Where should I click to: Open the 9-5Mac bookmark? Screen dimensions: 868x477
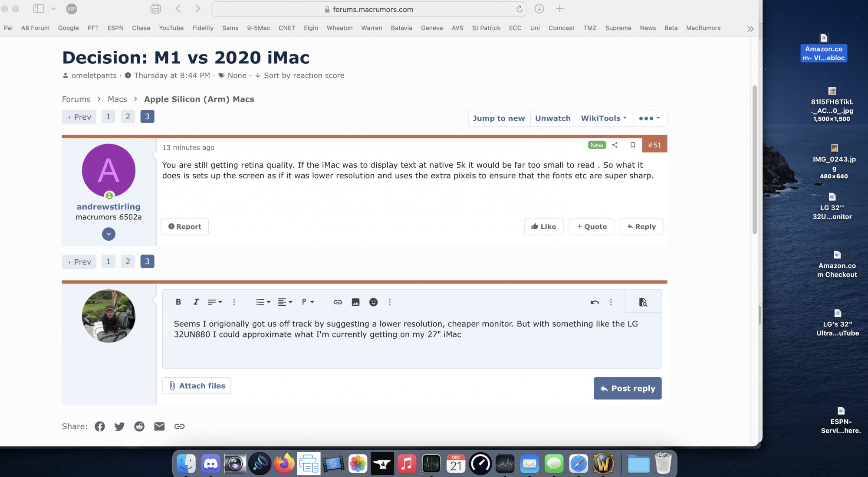(258, 28)
